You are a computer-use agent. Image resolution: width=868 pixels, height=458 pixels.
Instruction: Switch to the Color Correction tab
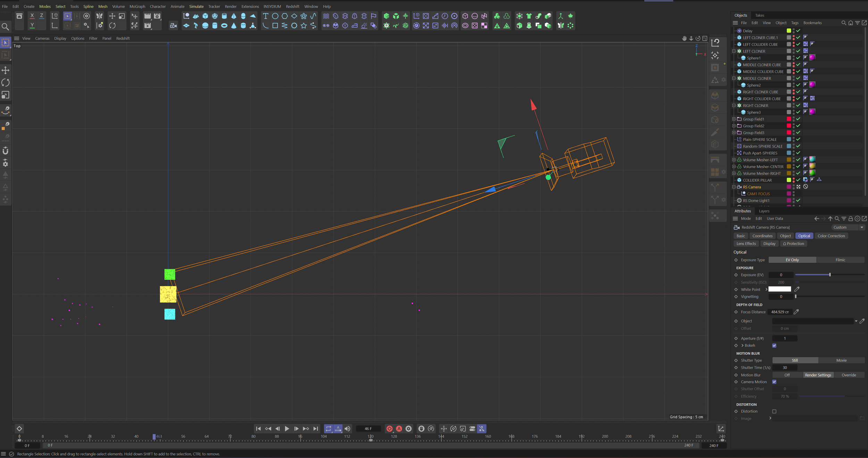point(831,236)
